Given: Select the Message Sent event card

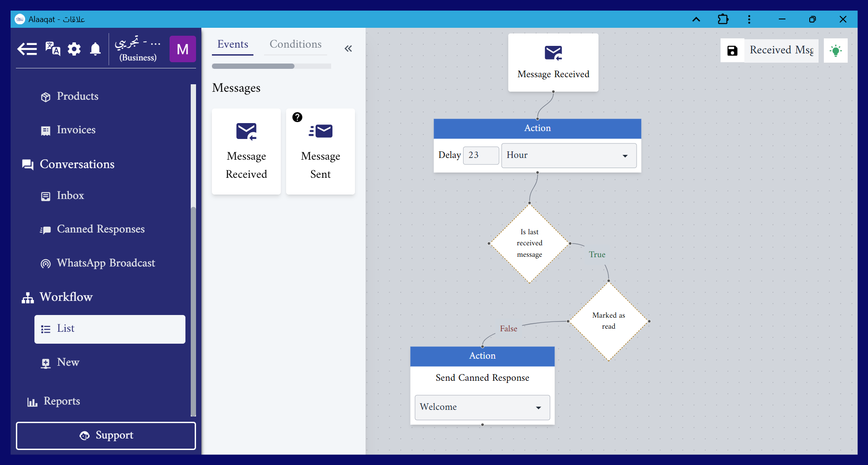Looking at the screenshot, I should click(x=320, y=151).
